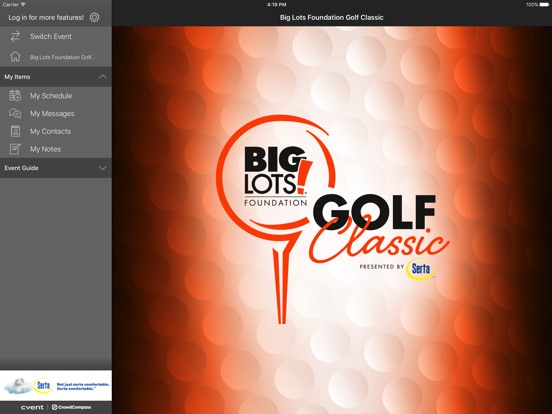Open the Serta advertisement banner
This screenshot has width=552, height=414.
pos(56,385)
